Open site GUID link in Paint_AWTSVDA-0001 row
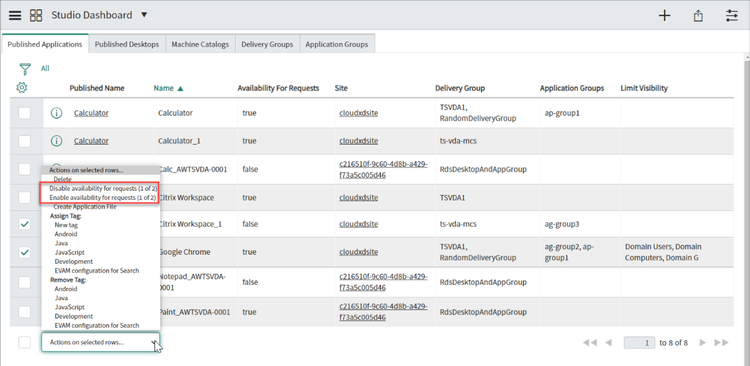The width and height of the screenshot is (750, 366). pyautogui.click(x=384, y=311)
